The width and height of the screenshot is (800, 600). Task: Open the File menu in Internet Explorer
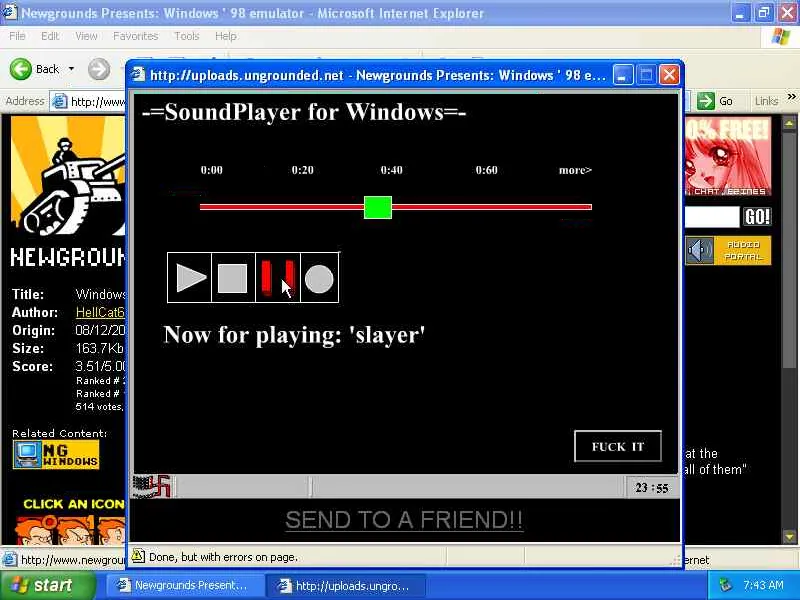point(17,36)
